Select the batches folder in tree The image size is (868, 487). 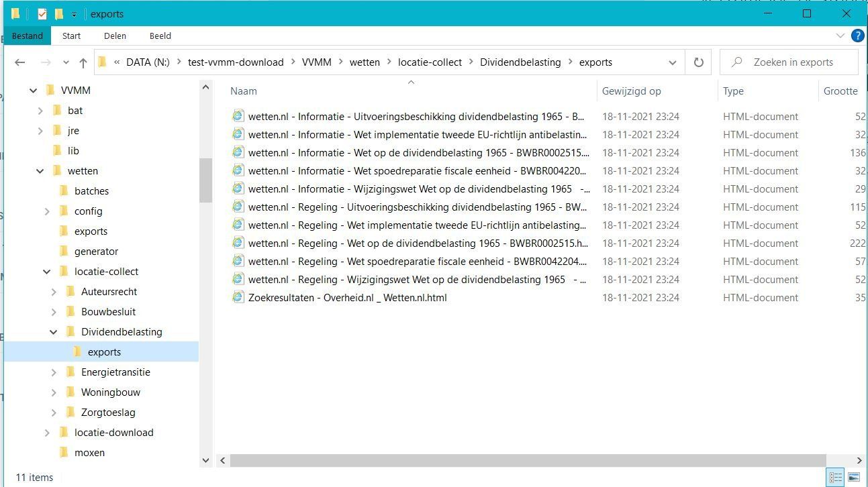[x=91, y=191]
